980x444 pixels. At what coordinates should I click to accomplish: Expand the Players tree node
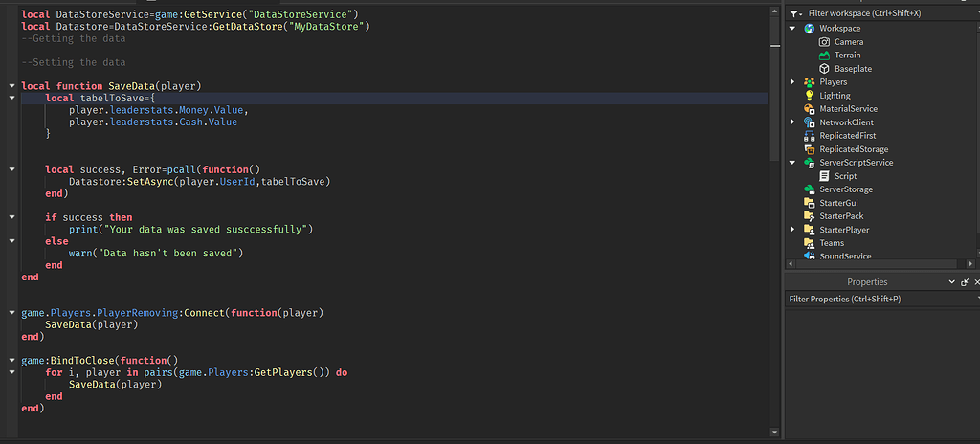793,82
